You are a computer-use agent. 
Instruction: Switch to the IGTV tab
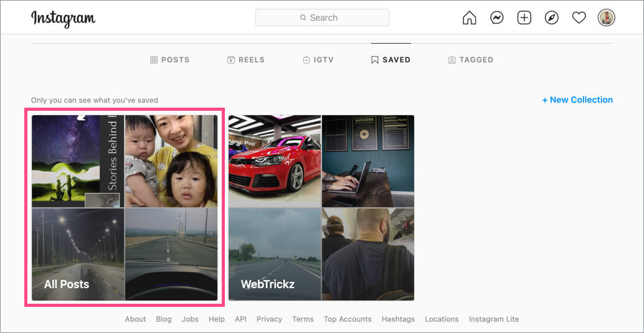[x=318, y=60]
